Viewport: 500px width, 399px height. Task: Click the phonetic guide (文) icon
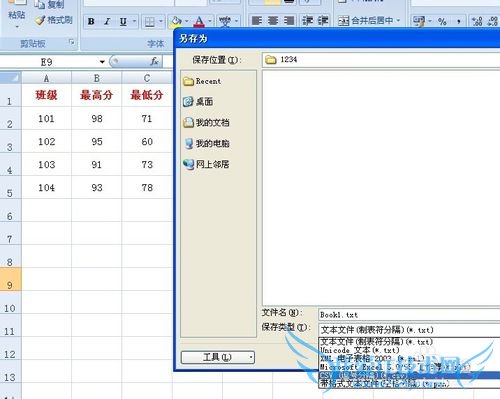[225, 22]
